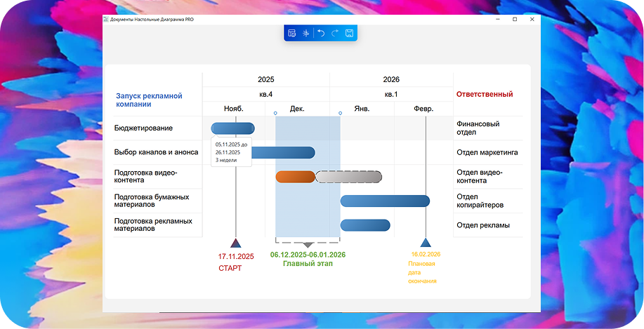Select the orange video content task bar

point(295,177)
